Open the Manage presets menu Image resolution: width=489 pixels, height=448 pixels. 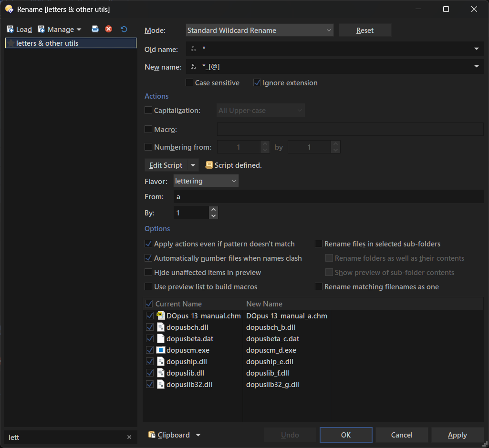pos(60,30)
